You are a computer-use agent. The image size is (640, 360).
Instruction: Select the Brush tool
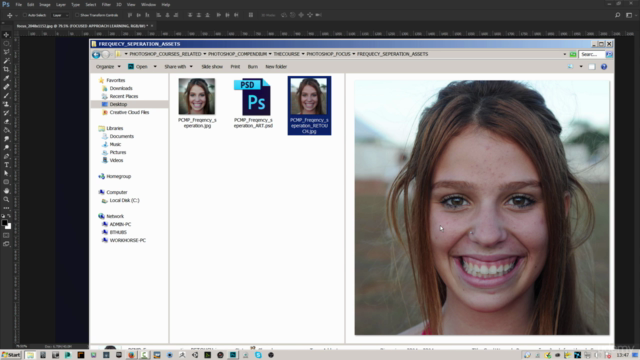tap(6, 96)
